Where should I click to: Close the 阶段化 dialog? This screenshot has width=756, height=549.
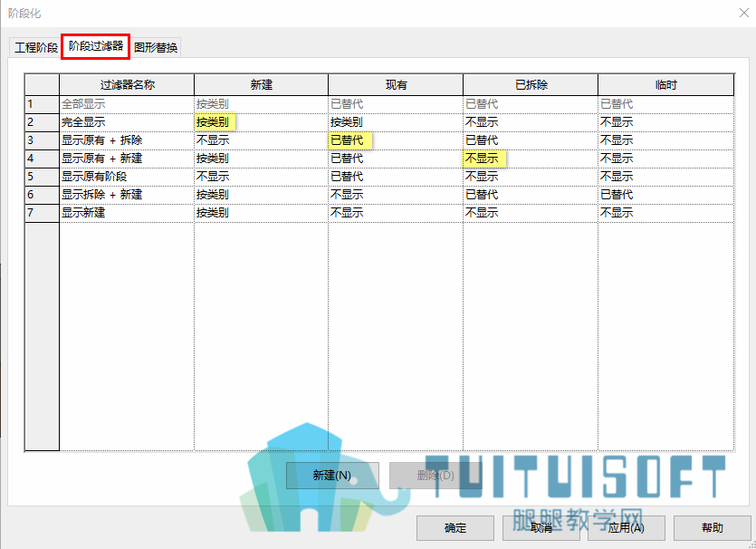point(744,13)
